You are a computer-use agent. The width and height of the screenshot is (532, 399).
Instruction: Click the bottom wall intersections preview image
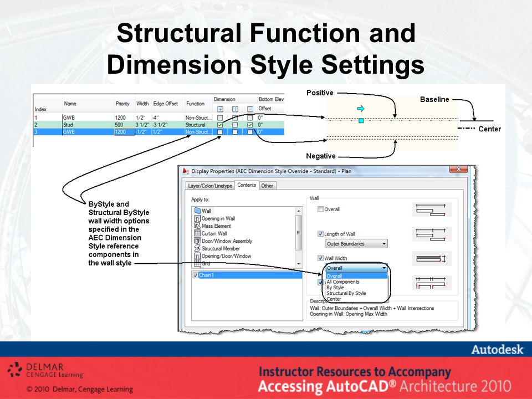click(x=432, y=283)
